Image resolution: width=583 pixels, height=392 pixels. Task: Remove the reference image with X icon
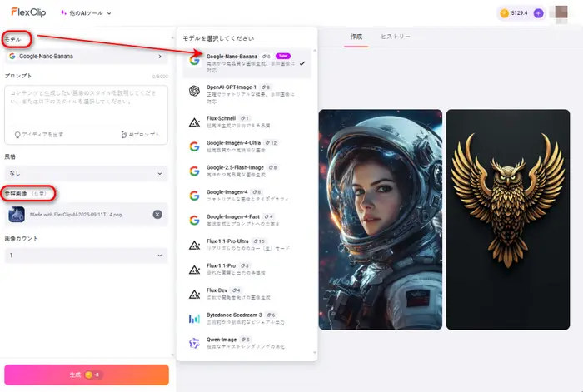click(157, 215)
